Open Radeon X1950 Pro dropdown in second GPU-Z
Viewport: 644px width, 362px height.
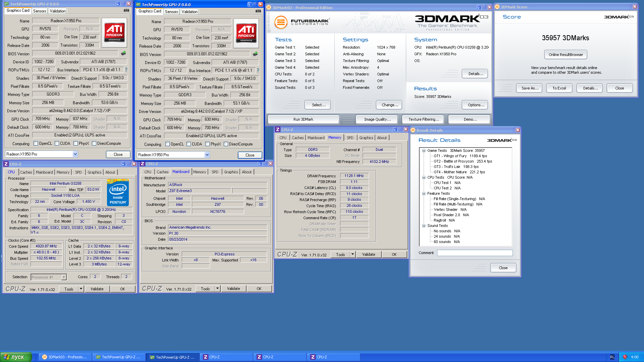207,155
